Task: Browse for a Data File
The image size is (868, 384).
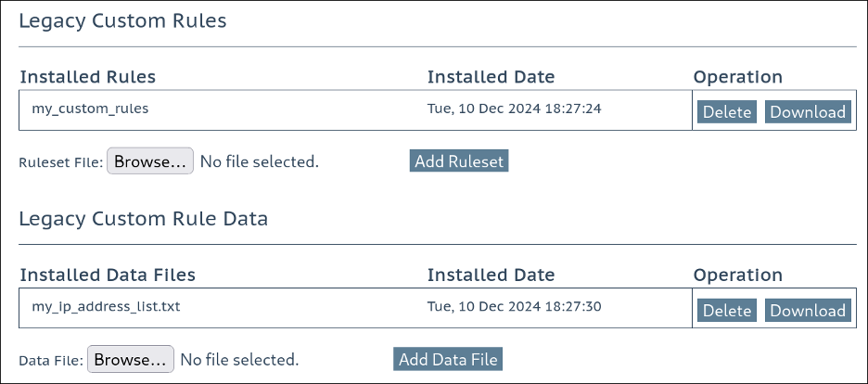Action: coord(130,360)
